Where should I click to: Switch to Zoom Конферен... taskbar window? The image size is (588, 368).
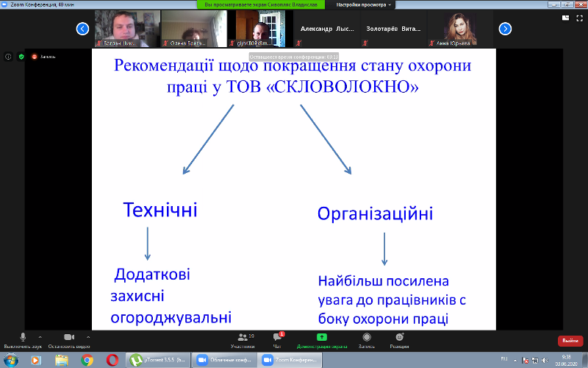(x=290, y=360)
